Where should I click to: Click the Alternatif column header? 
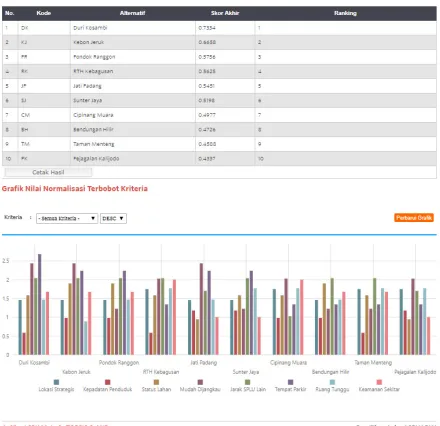coord(132,13)
